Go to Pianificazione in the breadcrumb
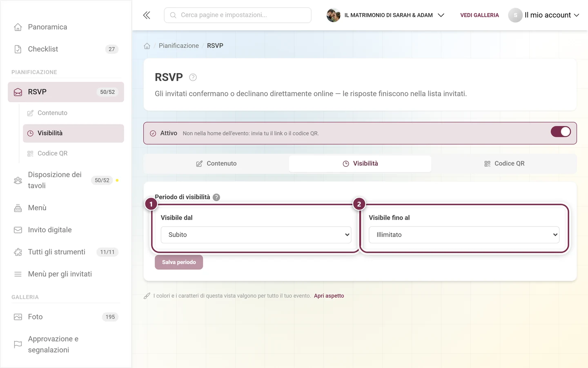This screenshot has width=588, height=368. pos(179,46)
